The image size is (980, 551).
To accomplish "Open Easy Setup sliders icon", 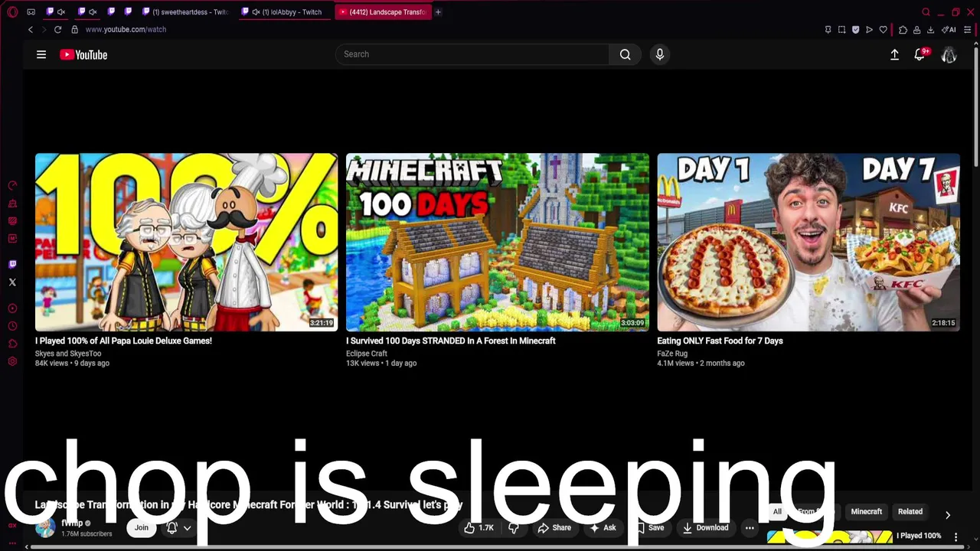I will 968,30.
